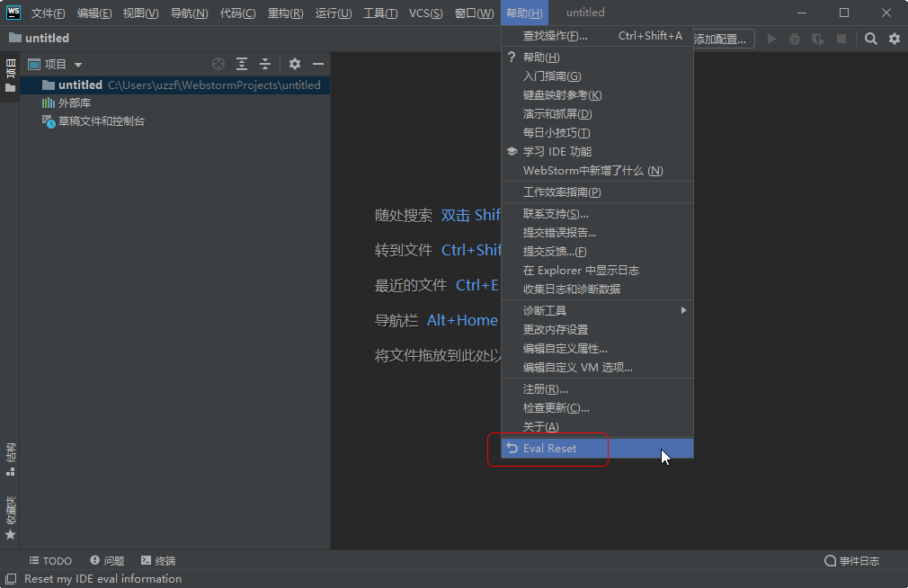Open the 视图(V) menu
Screen dimensions: 908x588
tap(140, 13)
